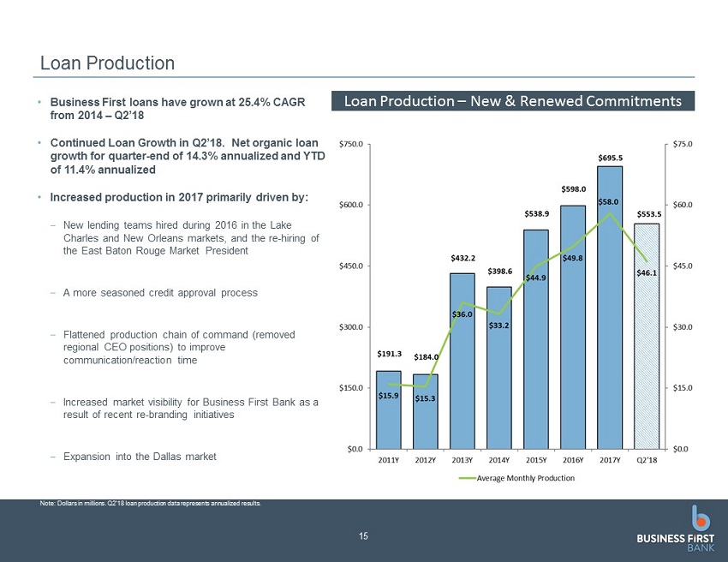
Task: Click the page number 15
Action: click(x=363, y=536)
